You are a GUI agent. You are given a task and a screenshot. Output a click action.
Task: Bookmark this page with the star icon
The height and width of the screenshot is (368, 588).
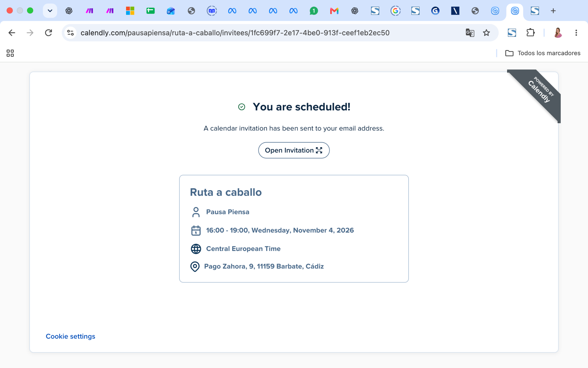486,33
